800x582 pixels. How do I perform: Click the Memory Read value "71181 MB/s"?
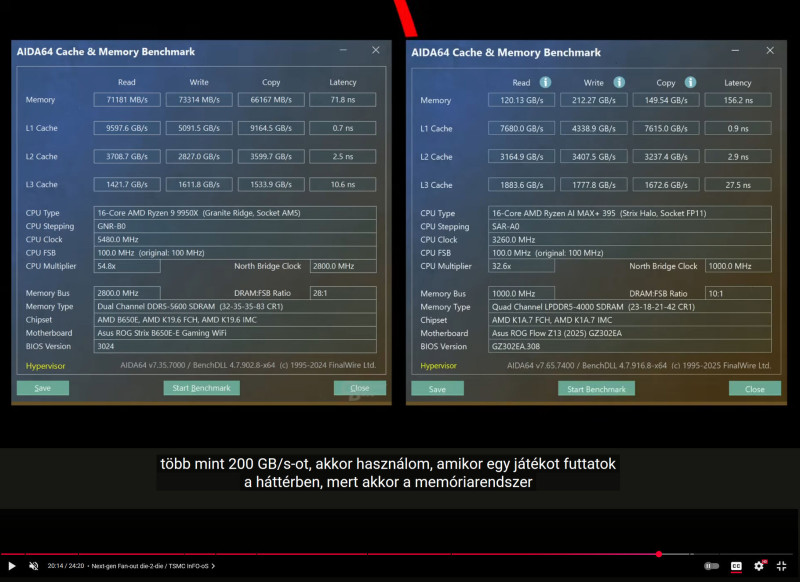coord(127,99)
